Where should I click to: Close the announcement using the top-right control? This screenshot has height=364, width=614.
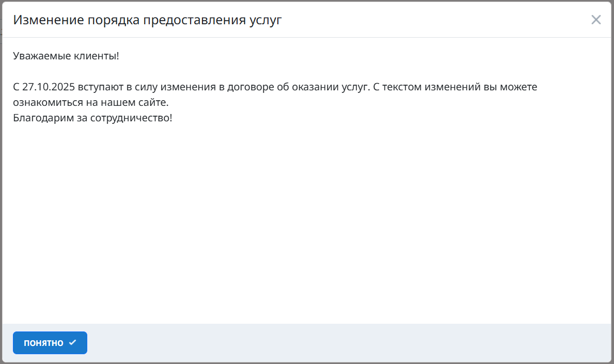pyautogui.click(x=596, y=20)
